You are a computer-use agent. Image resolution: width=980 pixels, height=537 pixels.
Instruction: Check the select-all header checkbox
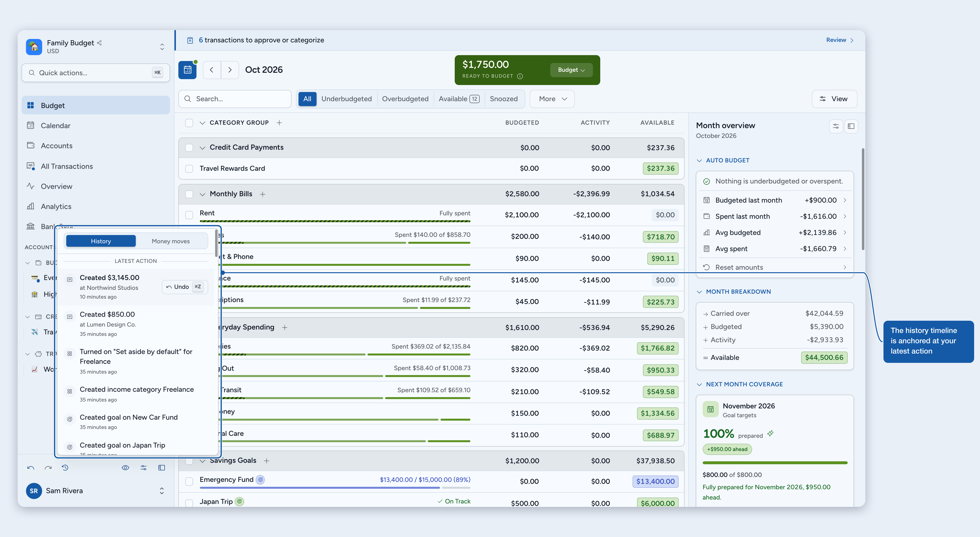[x=189, y=123]
